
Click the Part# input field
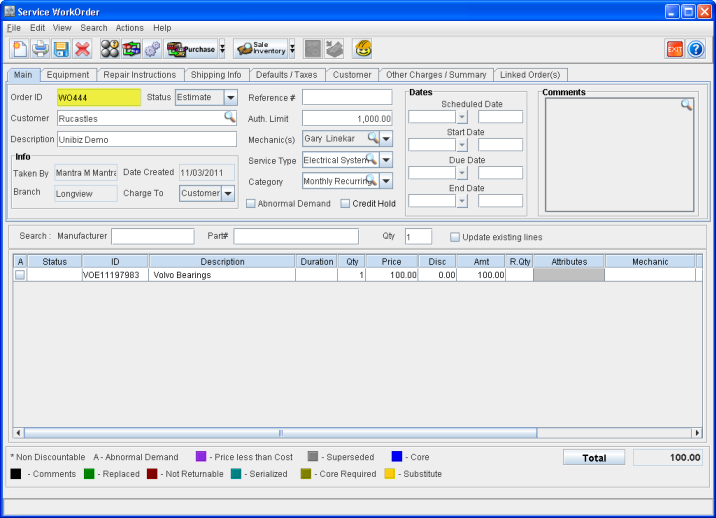point(296,236)
